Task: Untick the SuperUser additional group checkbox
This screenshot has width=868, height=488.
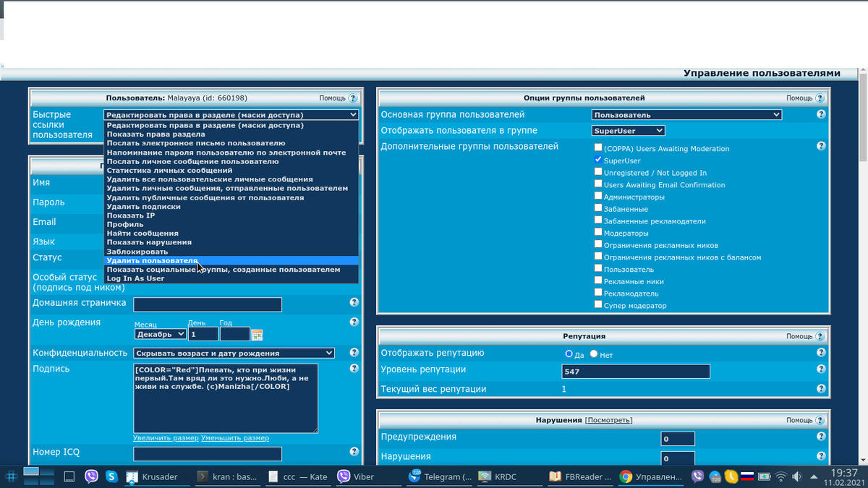Action: tap(598, 159)
